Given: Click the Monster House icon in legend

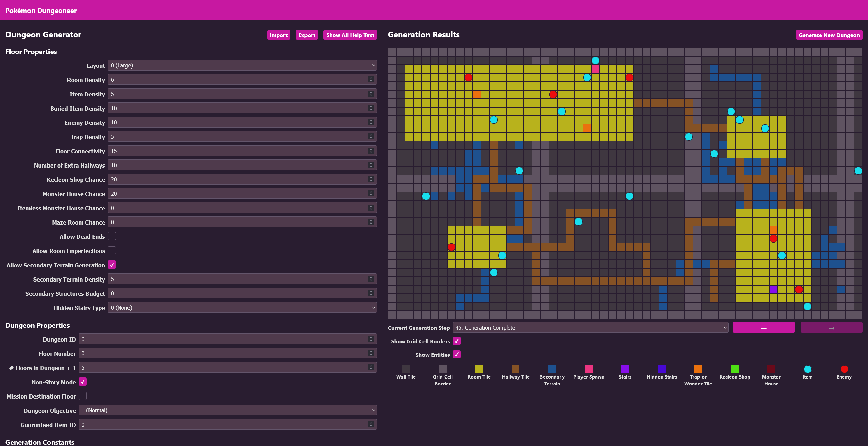Looking at the screenshot, I should coord(771,369).
